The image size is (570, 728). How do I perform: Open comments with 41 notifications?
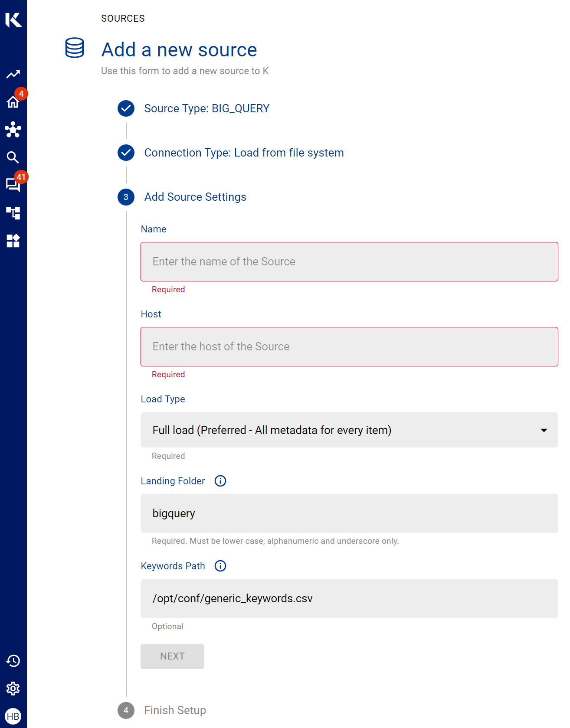(13, 185)
